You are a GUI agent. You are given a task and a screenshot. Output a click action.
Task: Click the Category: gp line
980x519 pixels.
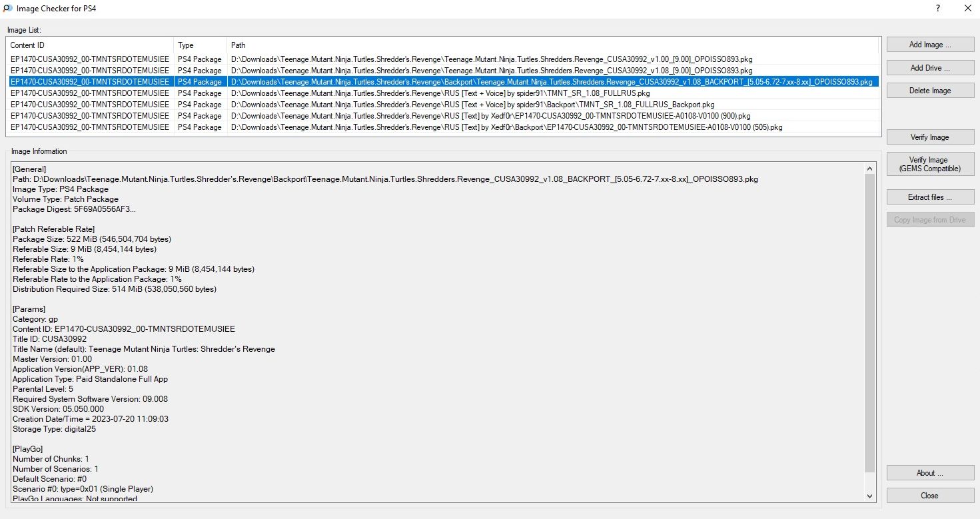point(35,319)
